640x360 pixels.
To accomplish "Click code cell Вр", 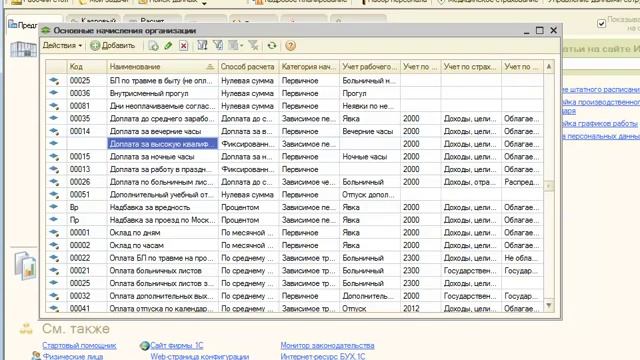I will pos(87,207).
